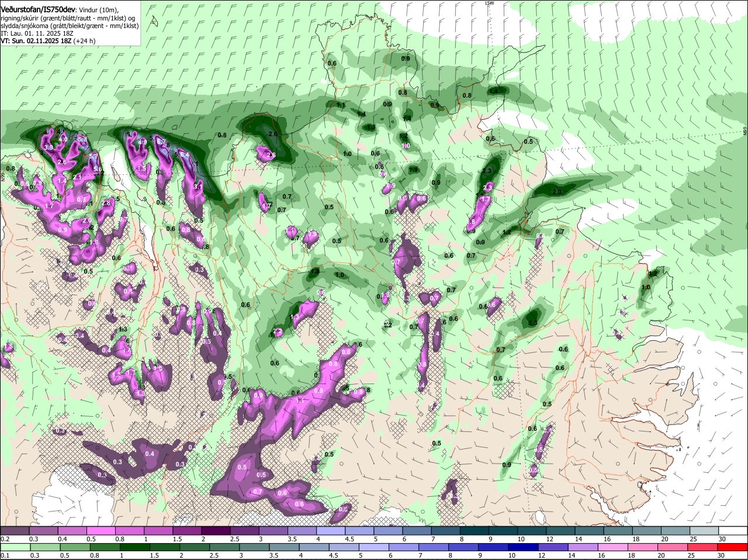The width and height of the screenshot is (748, 560).
Task: Select upper snow scale swatch starting at 1.5
Action: click(x=187, y=530)
